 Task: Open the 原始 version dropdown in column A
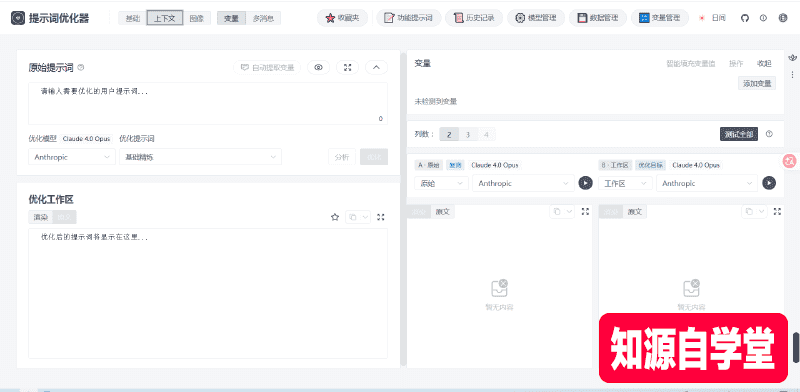click(441, 183)
